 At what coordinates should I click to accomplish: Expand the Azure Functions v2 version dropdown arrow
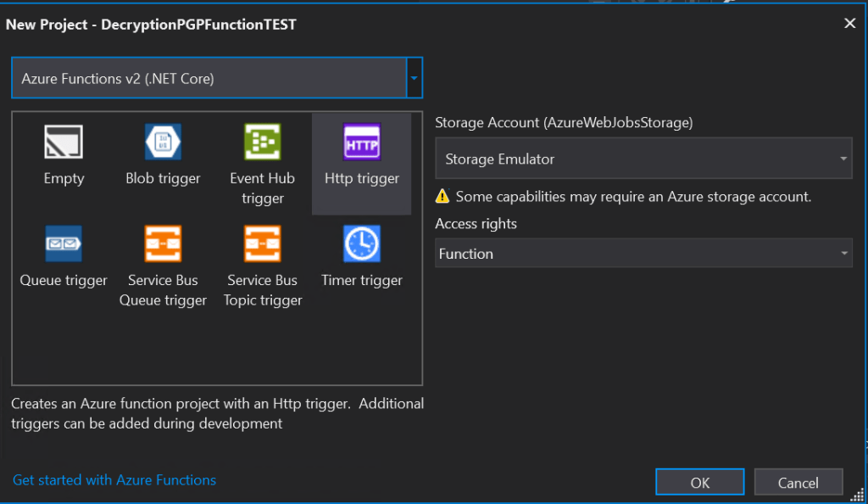tap(415, 79)
